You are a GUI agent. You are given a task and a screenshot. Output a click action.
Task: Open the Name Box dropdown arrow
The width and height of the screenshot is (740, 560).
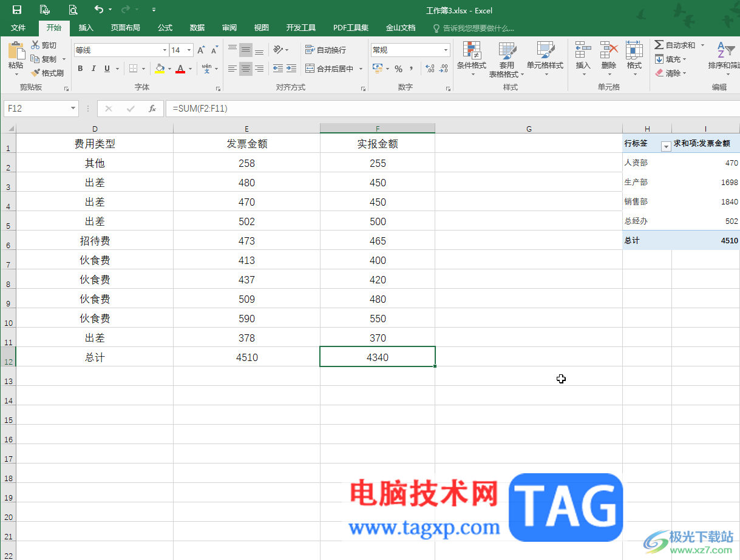[x=73, y=109]
